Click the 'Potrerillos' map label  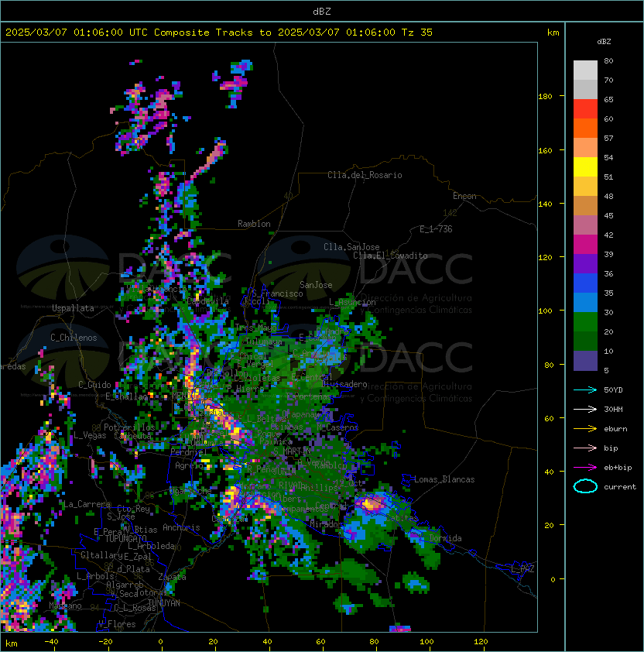(129, 427)
